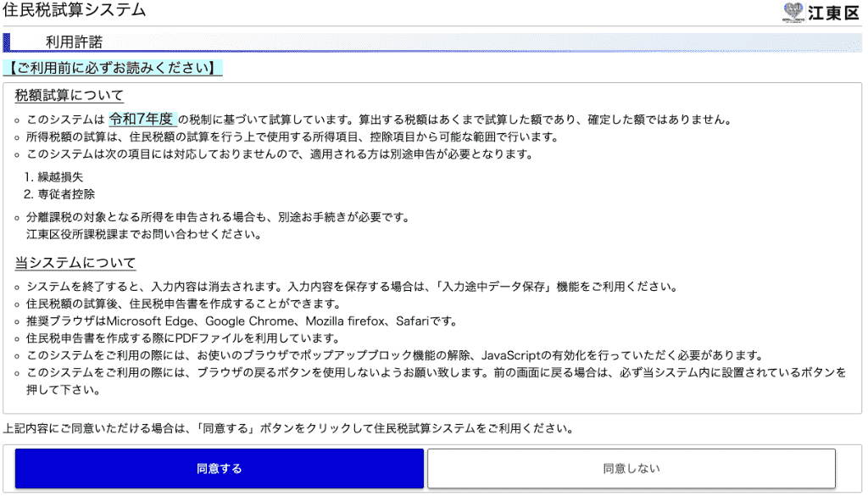The height and width of the screenshot is (502, 868).
Task: Click the 税額試算について heading
Action: point(70,95)
